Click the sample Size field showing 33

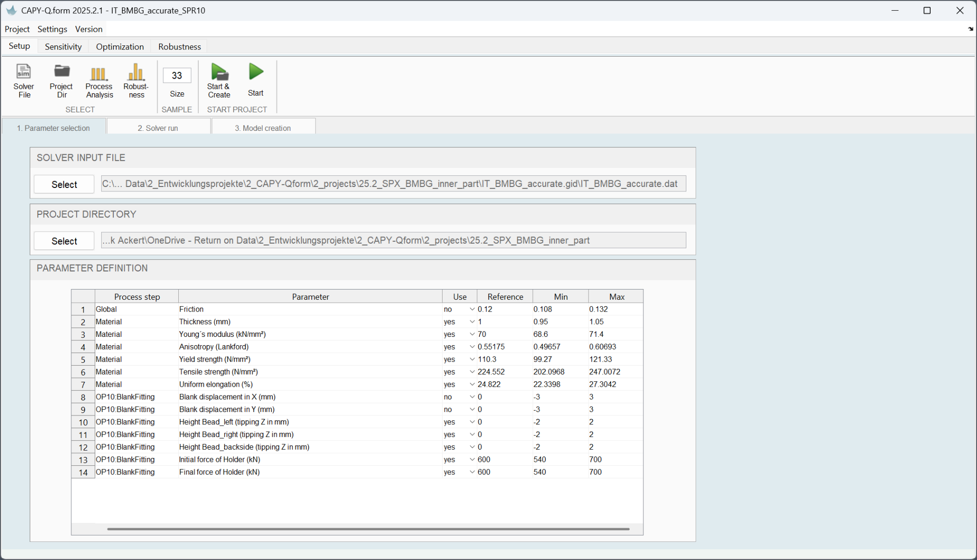point(177,76)
